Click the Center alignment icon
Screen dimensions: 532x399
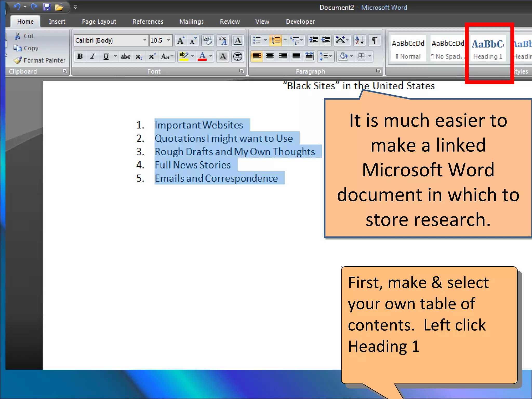pos(270,56)
